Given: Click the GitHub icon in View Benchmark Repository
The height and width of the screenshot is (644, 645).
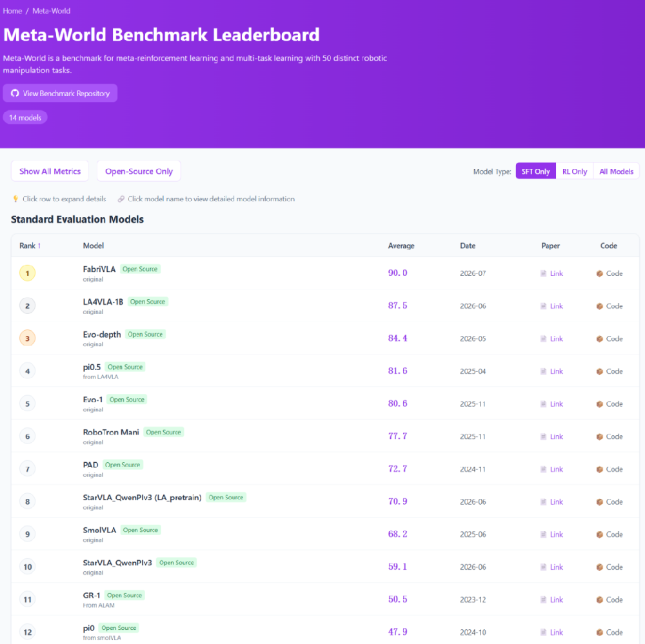Looking at the screenshot, I should click(15, 93).
